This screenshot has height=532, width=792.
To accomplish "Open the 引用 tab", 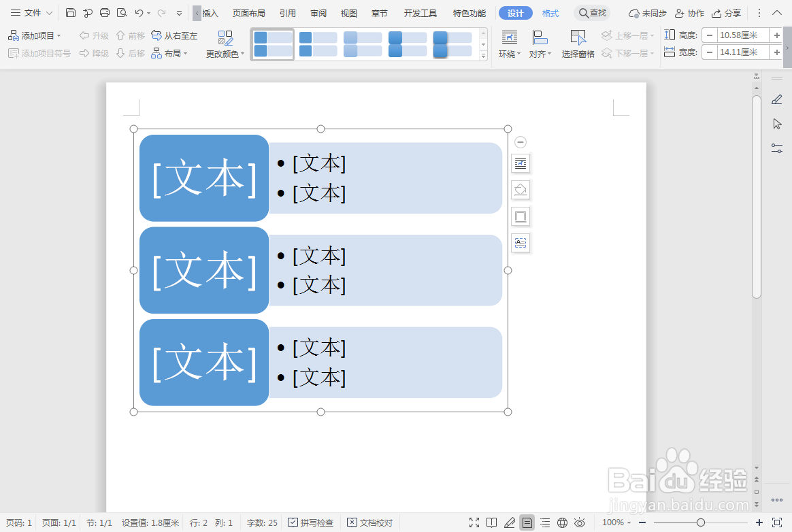I will (x=287, y=13).
